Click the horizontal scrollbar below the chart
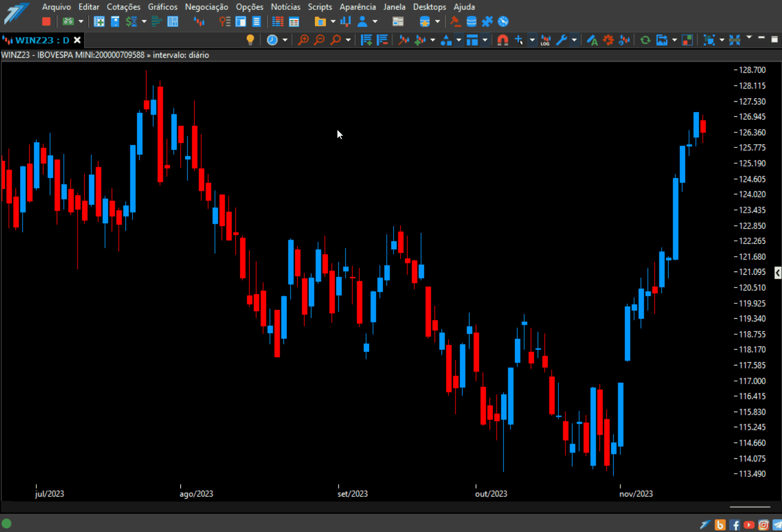782x532 pixels. [x=750, y=507]
